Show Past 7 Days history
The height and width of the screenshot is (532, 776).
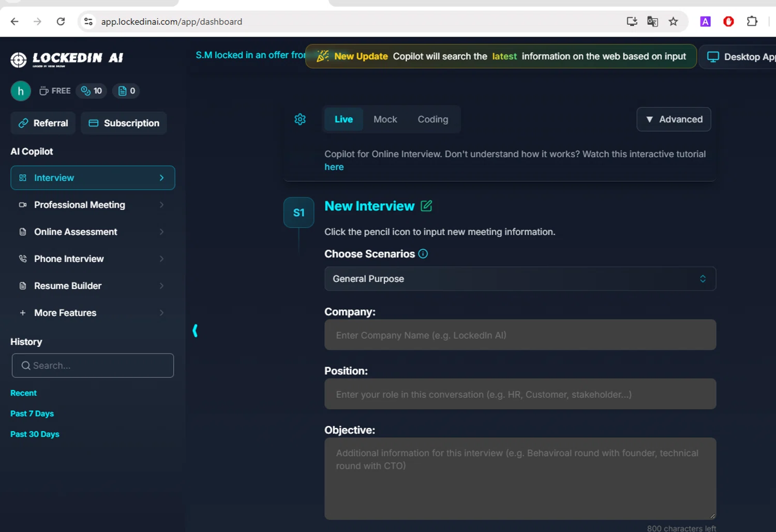tap(32, 414)
